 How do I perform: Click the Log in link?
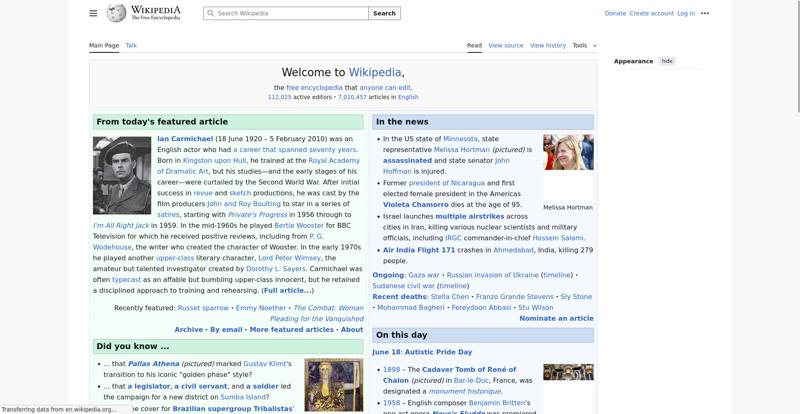point(686,13)
